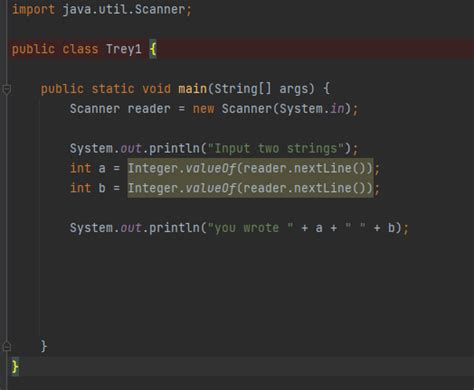
Task: Click the import java.util.Scanner line
Action: (x=102, y=9)
